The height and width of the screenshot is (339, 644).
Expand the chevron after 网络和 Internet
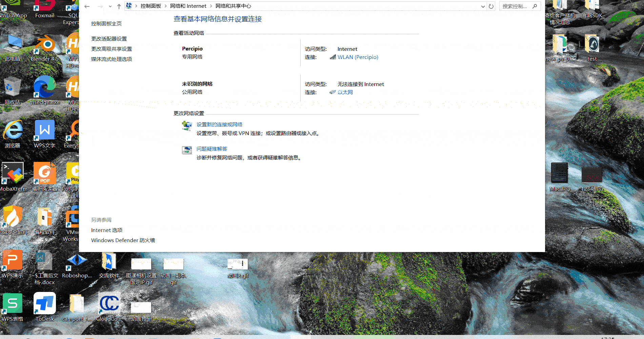pos(211,6)
